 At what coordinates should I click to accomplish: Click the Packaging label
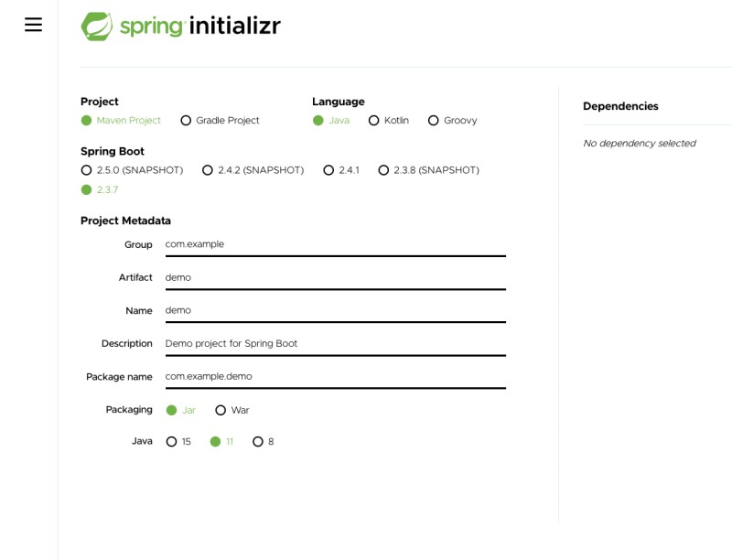pyautogui.click(x=129, y=410)
